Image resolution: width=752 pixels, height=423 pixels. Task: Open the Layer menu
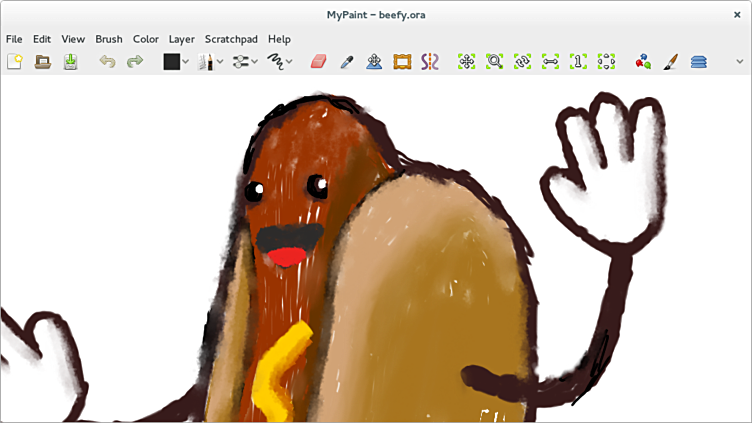pyautogui.click(x=181, y=39)
